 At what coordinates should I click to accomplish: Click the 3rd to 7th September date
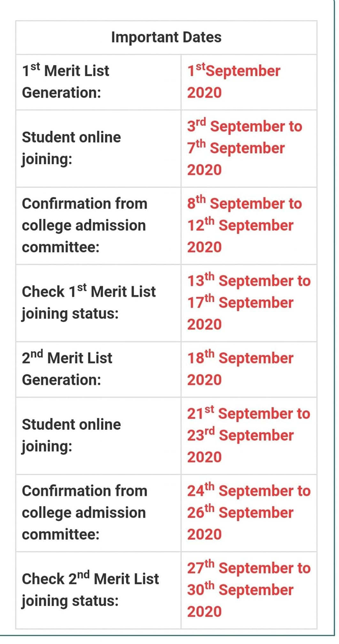point(245,148)
